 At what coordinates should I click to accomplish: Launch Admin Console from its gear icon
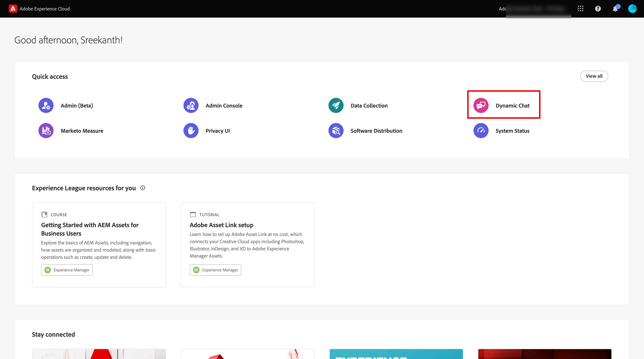click(191, 105)
